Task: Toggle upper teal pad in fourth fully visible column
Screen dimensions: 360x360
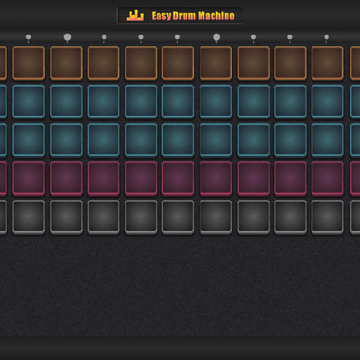Action: click(x=141, y=102)
